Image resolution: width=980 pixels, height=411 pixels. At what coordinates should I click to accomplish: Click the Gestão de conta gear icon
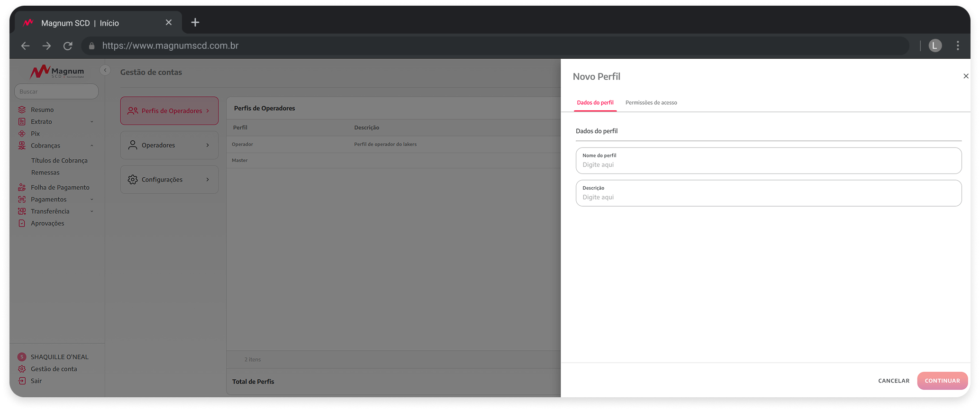click(x=22, y=369)
